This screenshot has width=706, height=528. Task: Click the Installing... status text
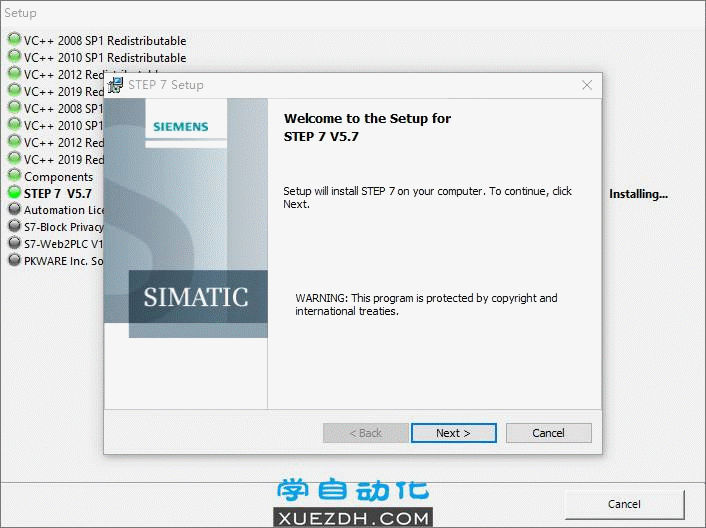coord(638,194)
